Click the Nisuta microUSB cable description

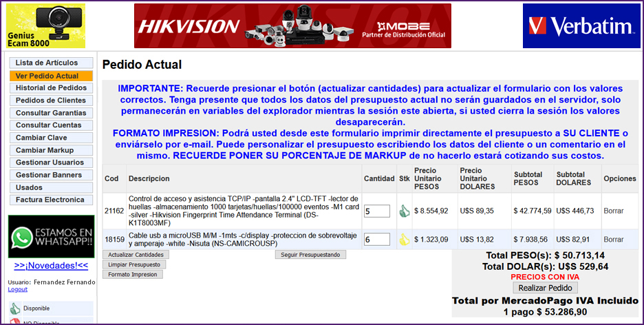(243, 239)
